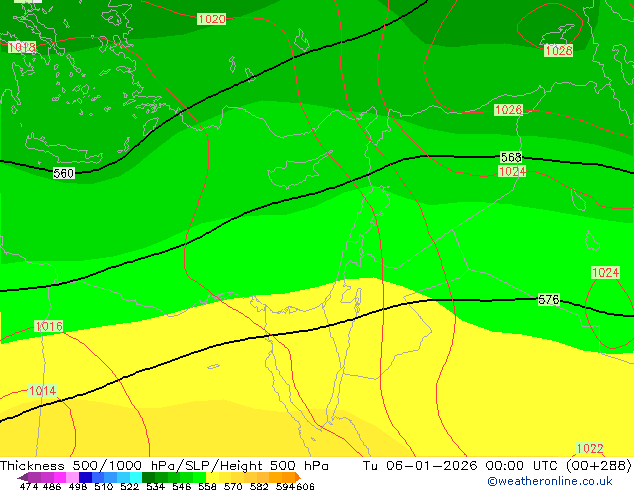634x490 pixels.
Task: Click the 1014 isobar label
Action: [x=42, y=391]
